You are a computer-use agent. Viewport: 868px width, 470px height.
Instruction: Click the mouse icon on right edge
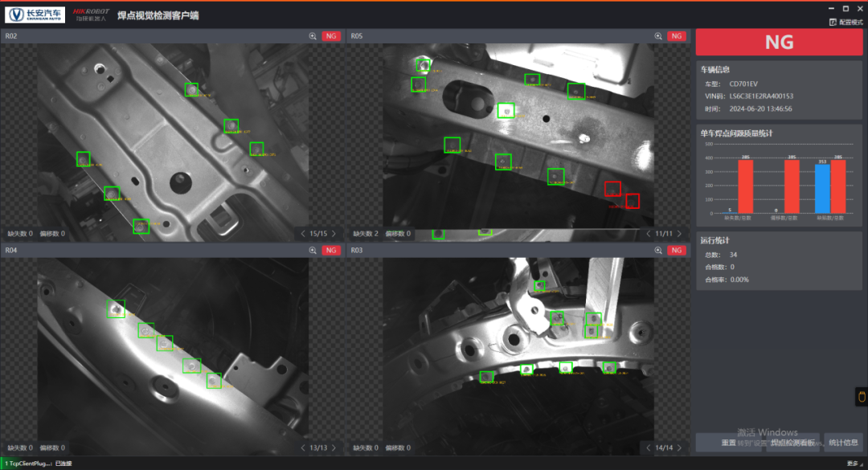[861, 397]
